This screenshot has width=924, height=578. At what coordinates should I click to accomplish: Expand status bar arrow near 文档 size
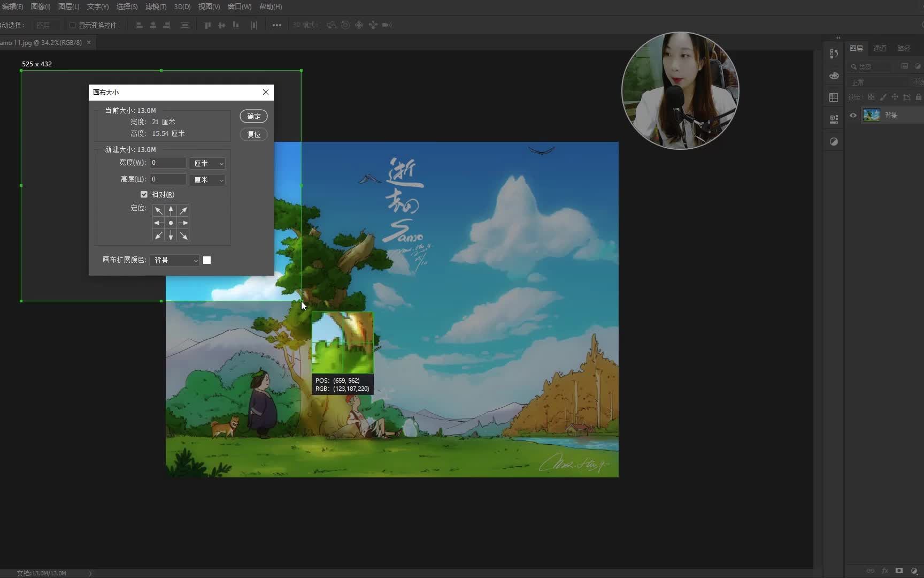(90, 573)
